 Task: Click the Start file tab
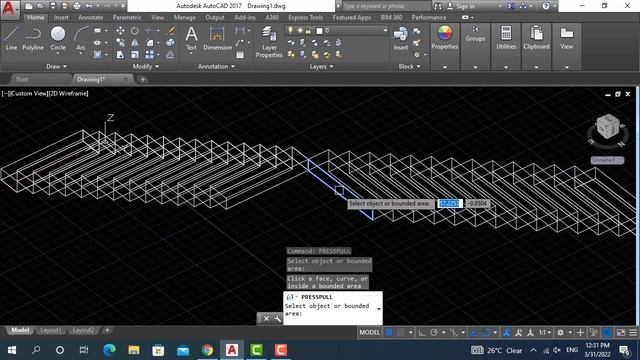pos(22,79)
